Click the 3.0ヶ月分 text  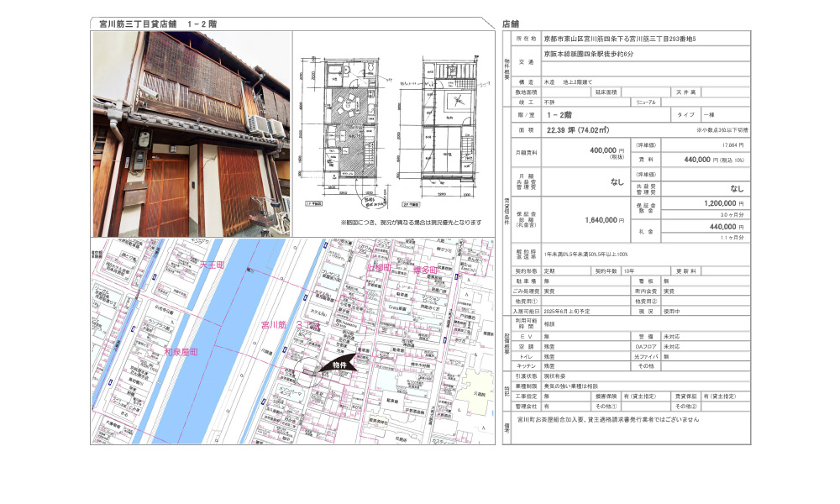tap(732, 215)
